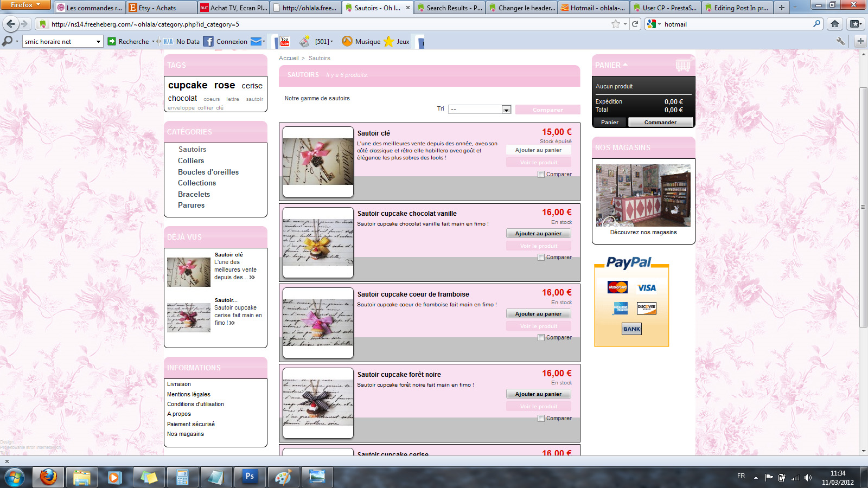Add Sautoir cupcake chocolat vanille to cart
868x488 pixels.
[538, 234]
